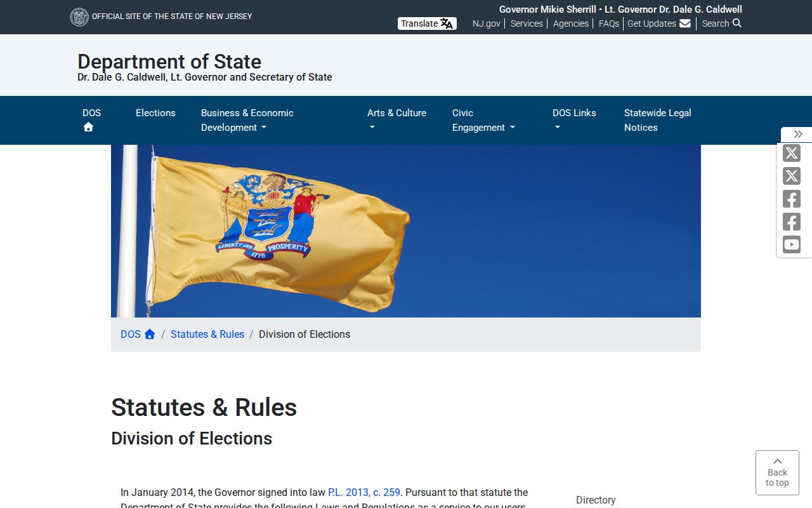
Task: Go to DOS home in navigation bar
Action: coord(91,120)
